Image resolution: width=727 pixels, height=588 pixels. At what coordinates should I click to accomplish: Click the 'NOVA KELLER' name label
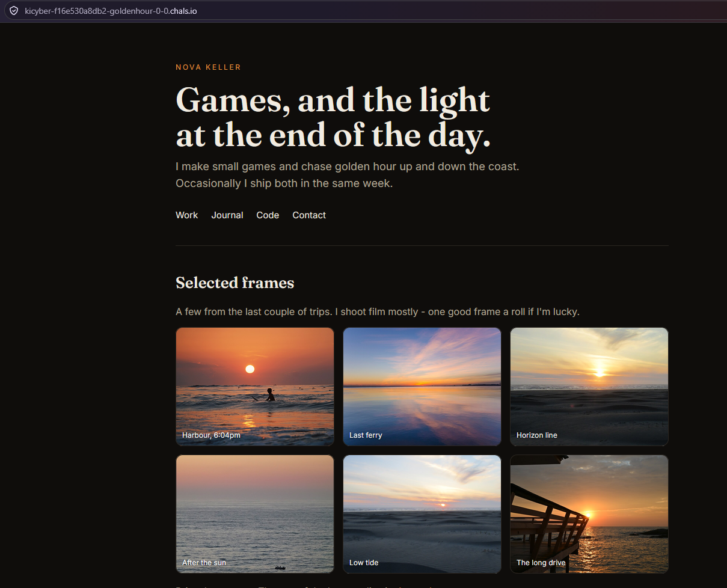point(208,67)
